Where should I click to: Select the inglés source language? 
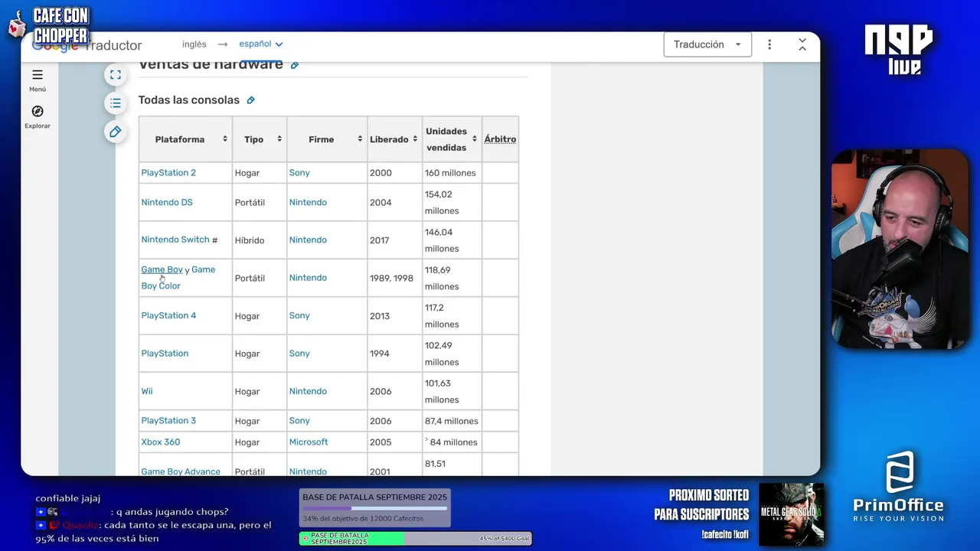tap(194, 44)
